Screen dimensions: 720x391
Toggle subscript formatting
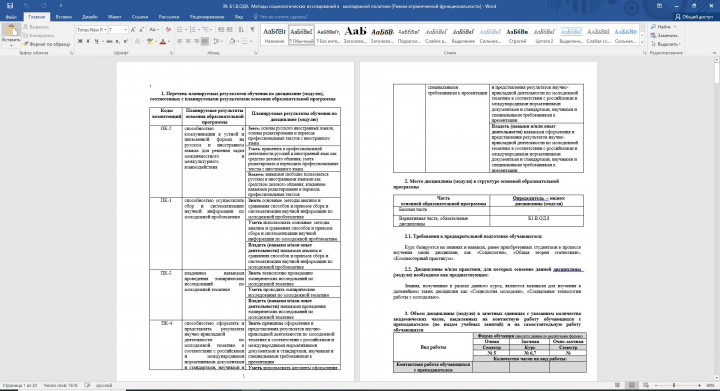(118, 41)
